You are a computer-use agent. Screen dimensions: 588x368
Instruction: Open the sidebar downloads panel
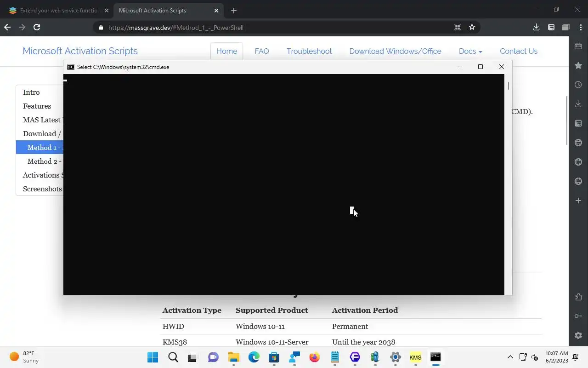[x=578, y=104]
